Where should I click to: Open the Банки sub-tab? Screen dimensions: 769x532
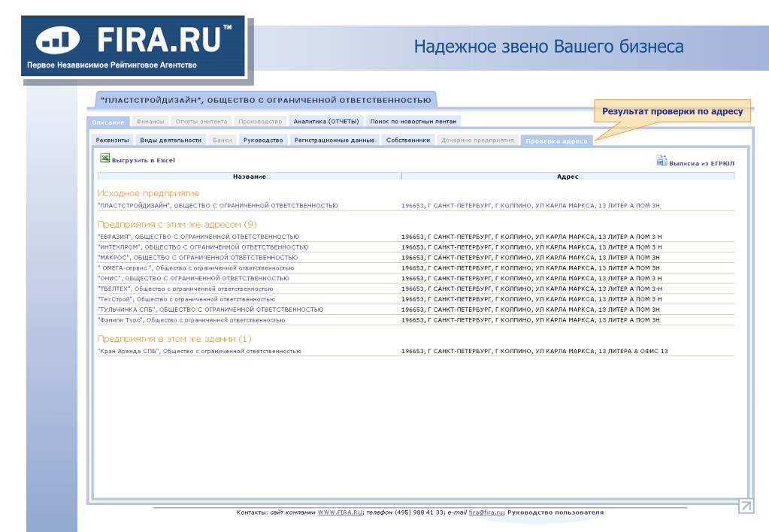[x=223, y=141]
